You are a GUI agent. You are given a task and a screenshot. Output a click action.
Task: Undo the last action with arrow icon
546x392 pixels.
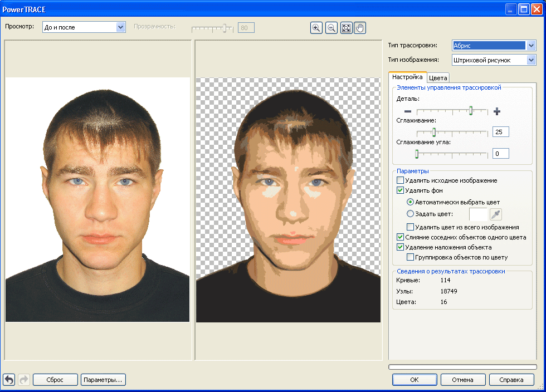click(9, 379)
